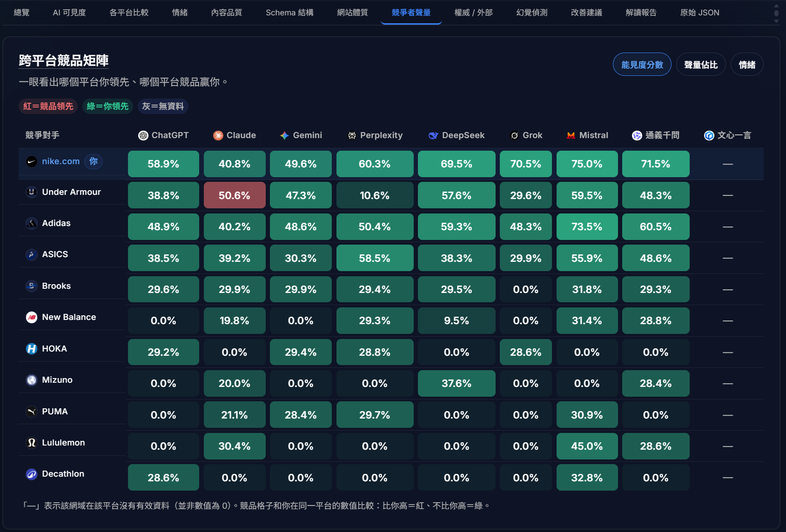Screen dimensions: 786x532
Task: Click the 你 badge next to nike.com
Action: (94, 161)
